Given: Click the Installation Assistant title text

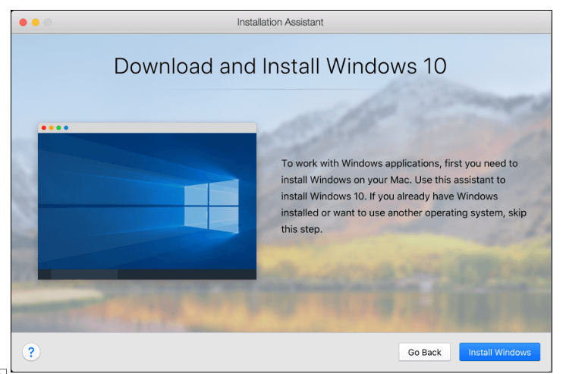Looking at the screenshot, I should (280, 23).
